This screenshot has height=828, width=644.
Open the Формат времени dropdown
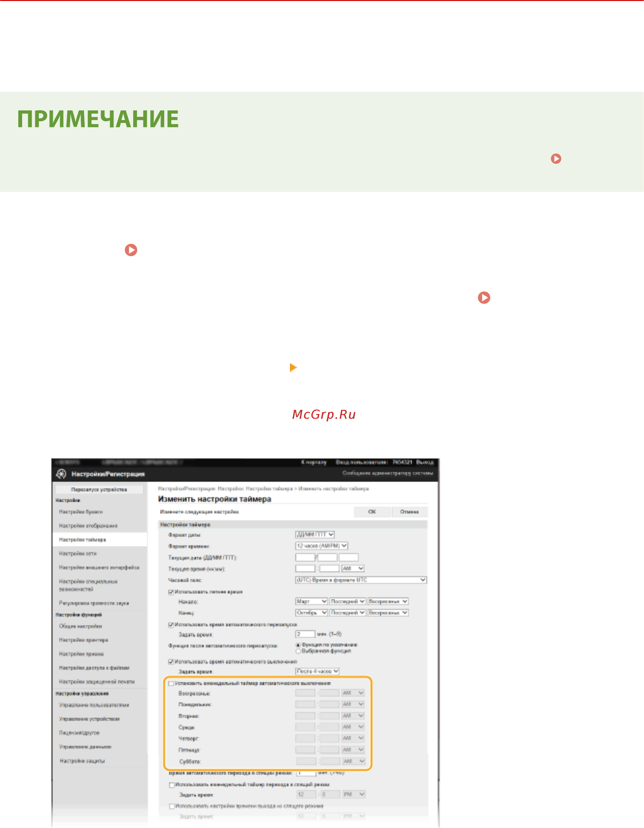[x=322, y=546]
